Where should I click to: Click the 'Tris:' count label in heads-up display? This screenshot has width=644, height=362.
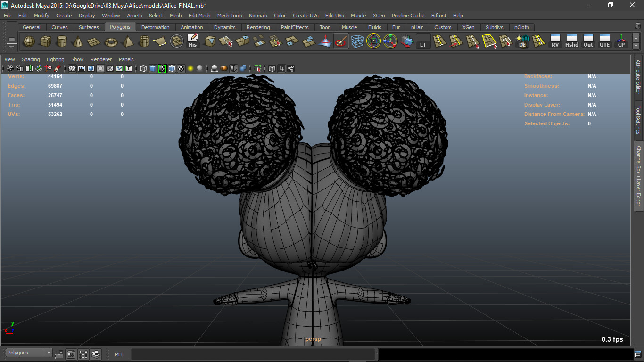(14, 105)
